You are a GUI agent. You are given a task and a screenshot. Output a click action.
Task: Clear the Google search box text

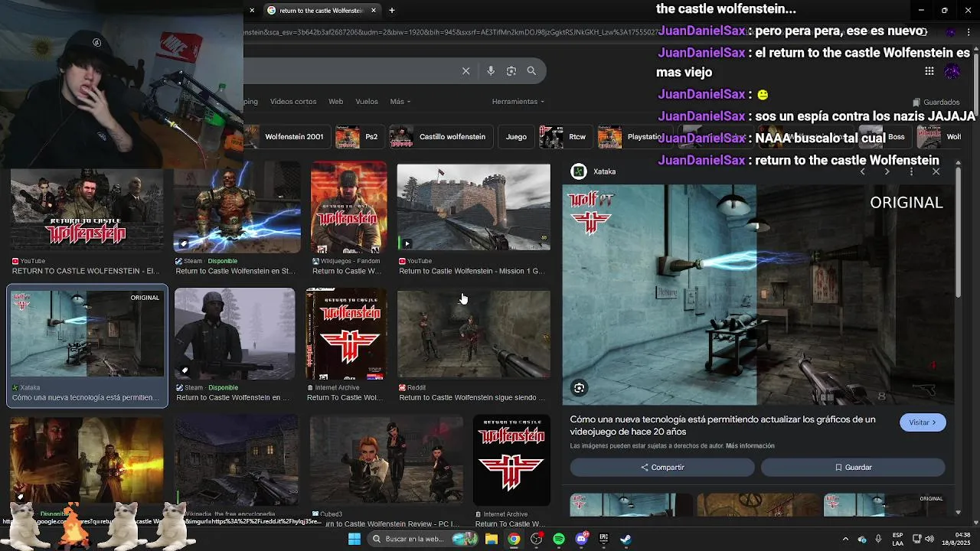(465, 70)
